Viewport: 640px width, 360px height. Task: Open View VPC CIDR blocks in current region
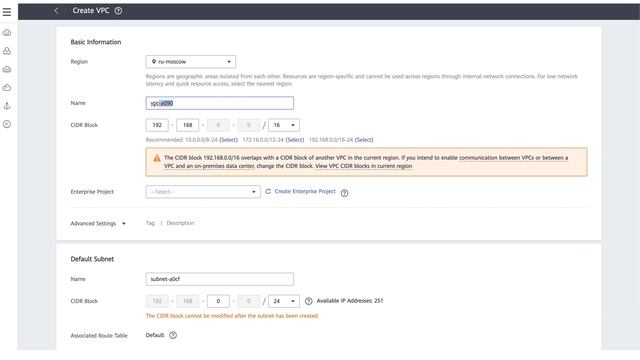[364, 166]
